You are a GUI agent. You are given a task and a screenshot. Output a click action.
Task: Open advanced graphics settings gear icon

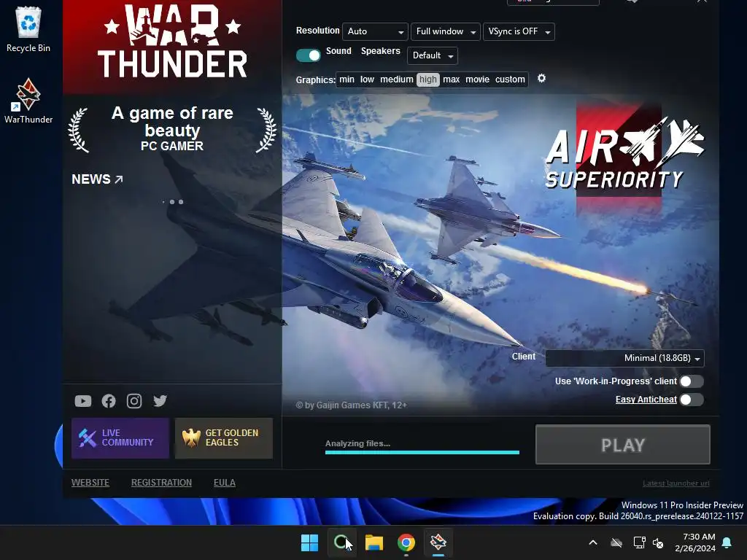[x=542, y=78]
